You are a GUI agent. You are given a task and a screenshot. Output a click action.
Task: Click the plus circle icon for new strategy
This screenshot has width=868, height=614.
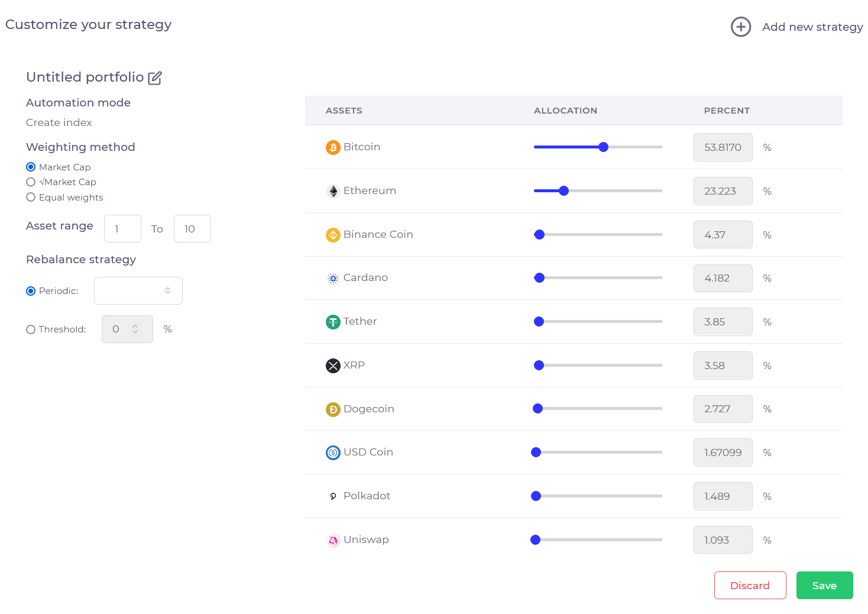[741, 27]
